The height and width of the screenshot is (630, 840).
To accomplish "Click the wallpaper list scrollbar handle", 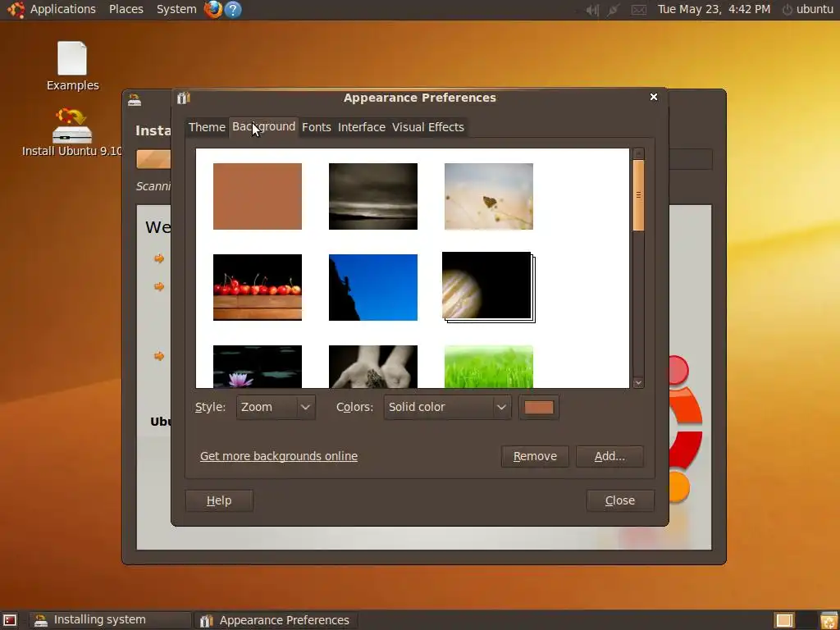I will click(x=638, y=195).
